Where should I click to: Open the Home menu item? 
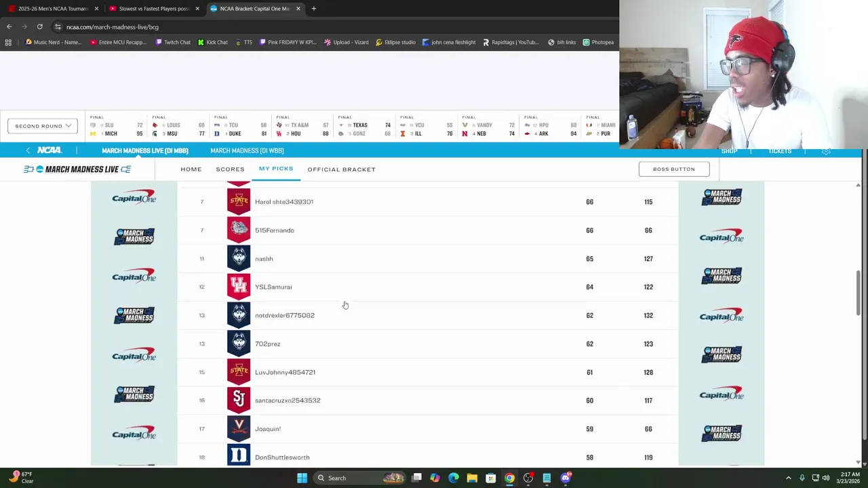pos(191,169)
